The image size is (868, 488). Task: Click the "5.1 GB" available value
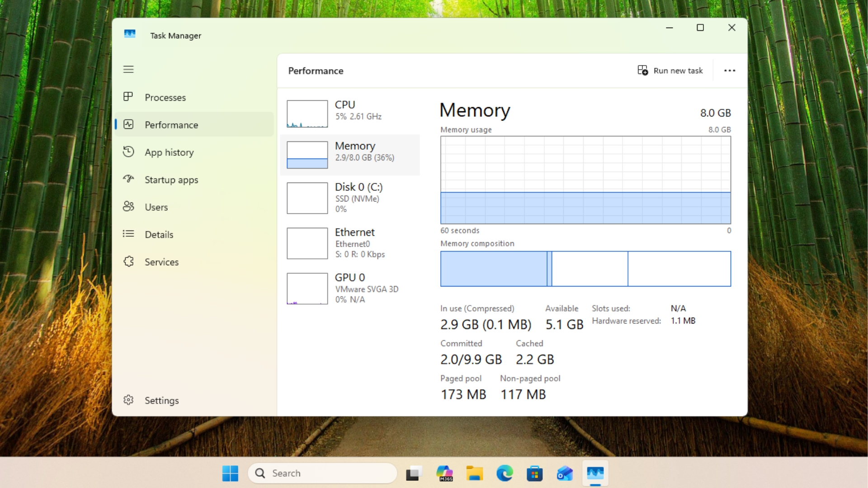[x=564, y=324]
